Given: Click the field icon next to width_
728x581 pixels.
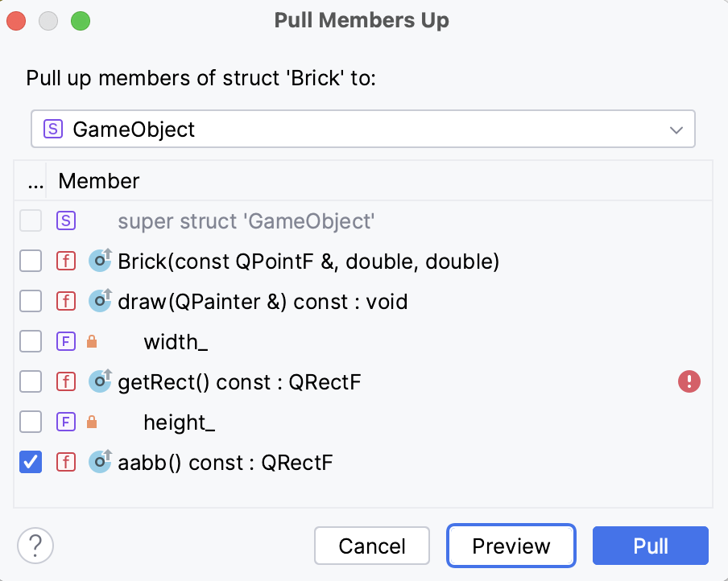Looking at the screenshot, I should click(x=66, y=342).
